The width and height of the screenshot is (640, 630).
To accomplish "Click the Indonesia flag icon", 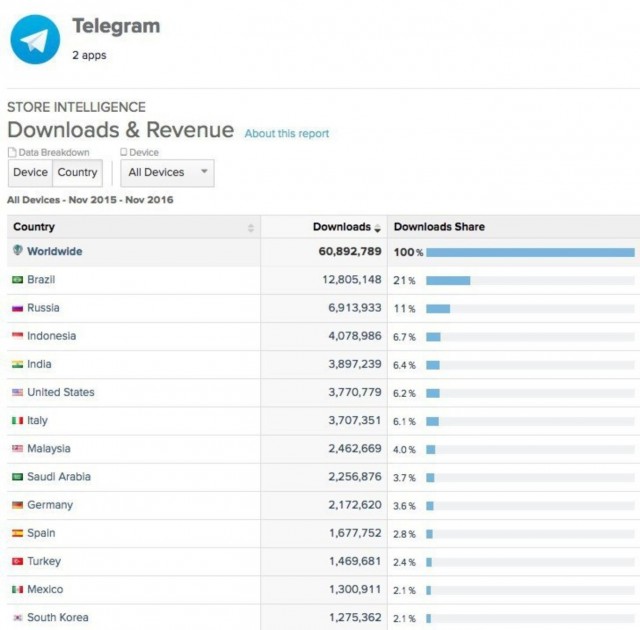I will pyautogui.click(x=18, y=335).
